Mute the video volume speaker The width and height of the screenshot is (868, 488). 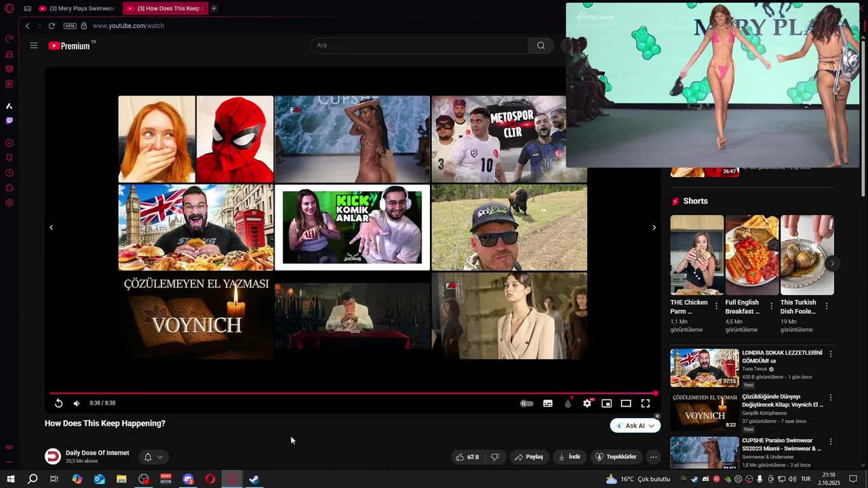pos(77,403)
